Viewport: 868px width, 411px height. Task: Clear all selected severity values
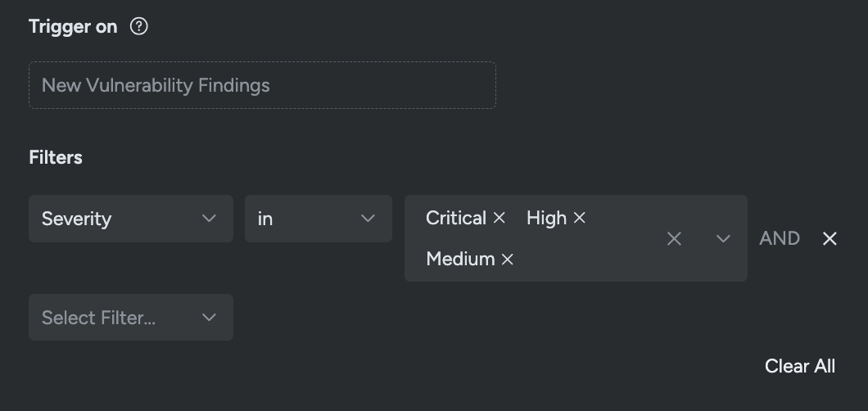[x=674, y=238]
